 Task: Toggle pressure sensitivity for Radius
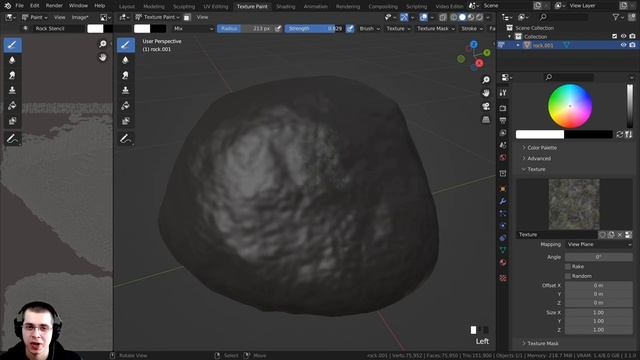point(278,29)
